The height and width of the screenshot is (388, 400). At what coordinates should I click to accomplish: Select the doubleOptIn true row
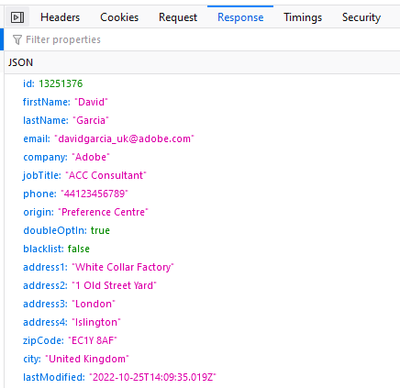click(202, 230)
